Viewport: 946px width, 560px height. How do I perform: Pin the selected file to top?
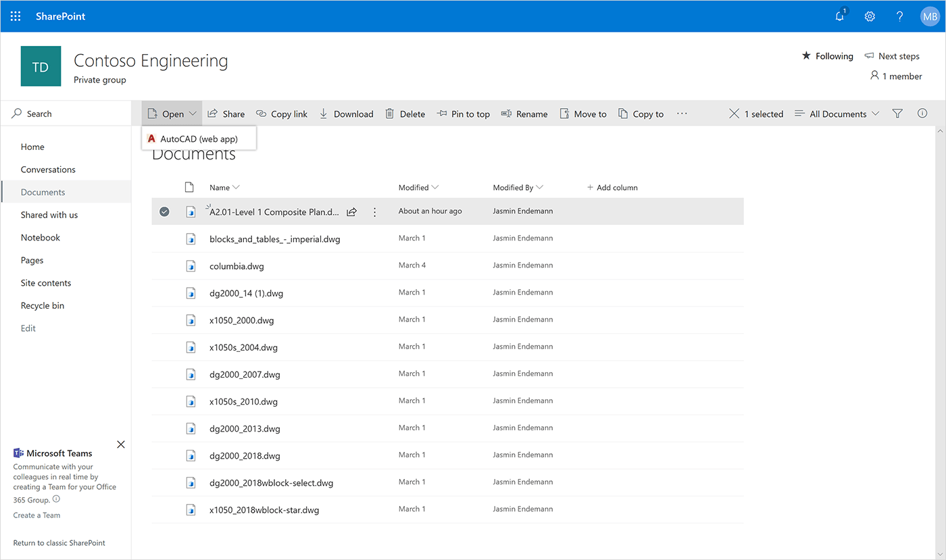(x=464, y=113)
